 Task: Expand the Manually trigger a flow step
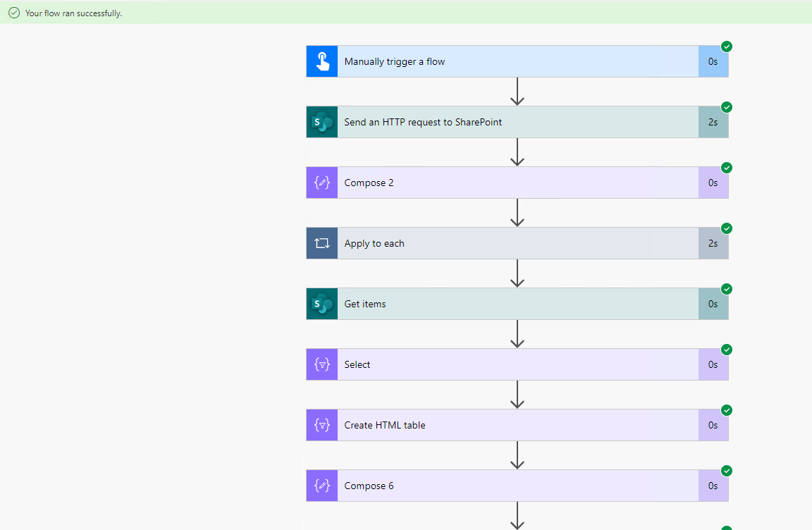point(517,61)
